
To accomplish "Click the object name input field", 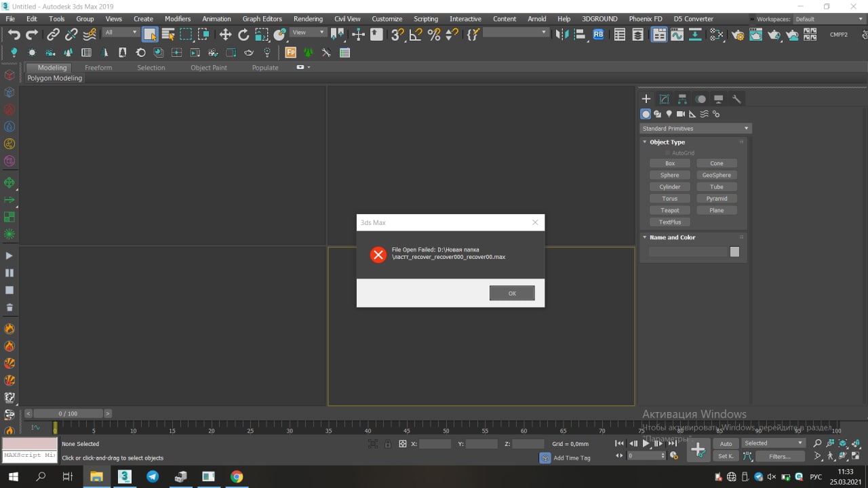I will click(688, 251).
